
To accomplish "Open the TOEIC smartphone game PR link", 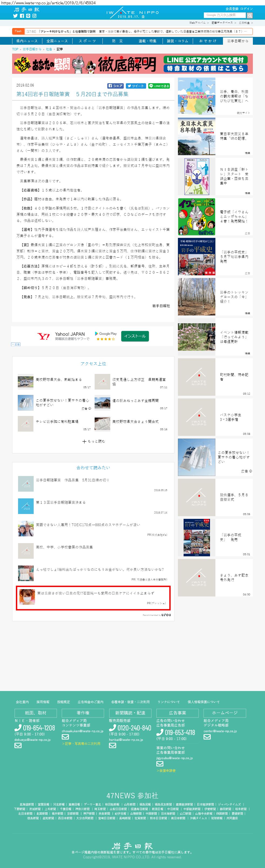I will point(88,525).
